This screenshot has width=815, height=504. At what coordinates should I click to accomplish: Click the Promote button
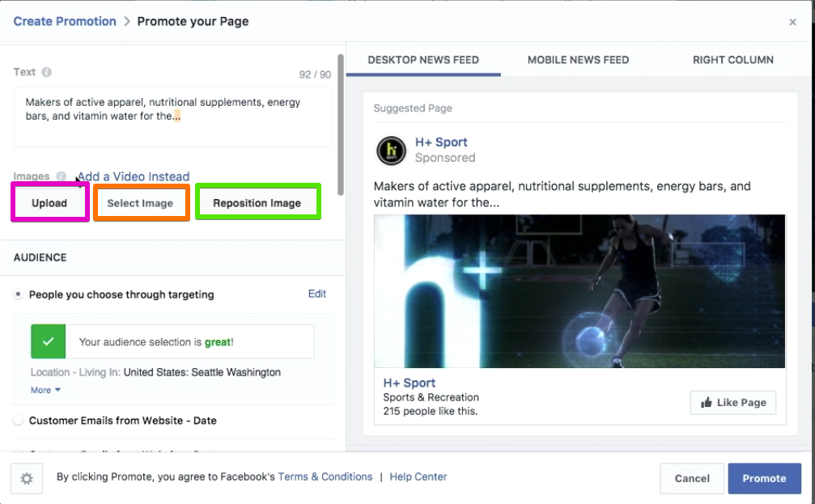click(x=764, y=479)
